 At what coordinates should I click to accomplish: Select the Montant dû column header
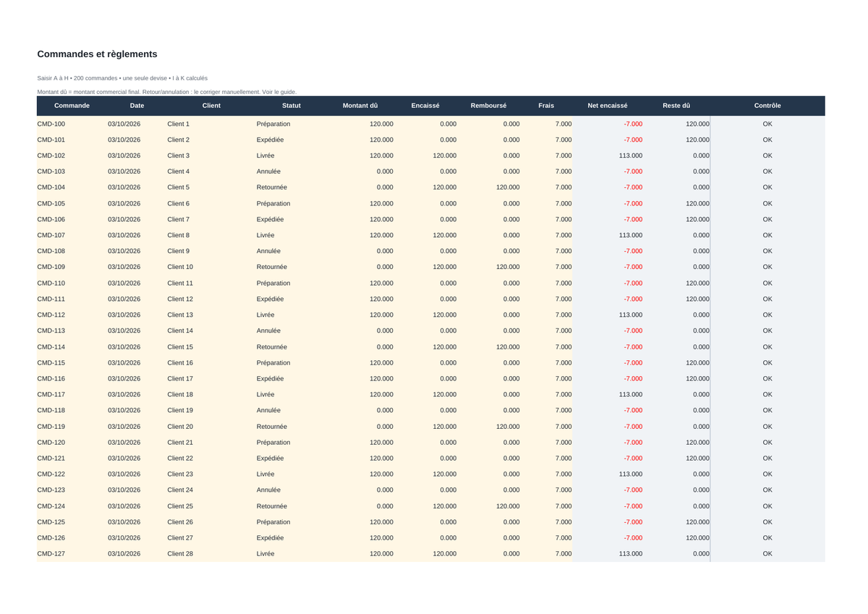(360, 106)
